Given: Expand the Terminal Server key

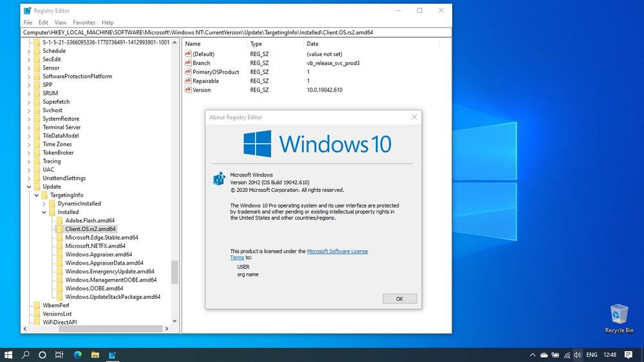Looking at the screenshot, I should pyautogui.click(x=29, y=128).
